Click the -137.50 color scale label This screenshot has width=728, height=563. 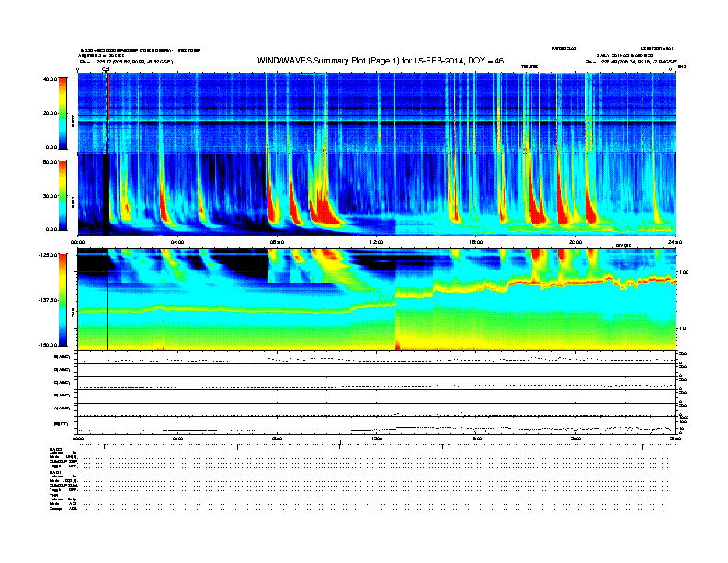click(x=48, y=300)
